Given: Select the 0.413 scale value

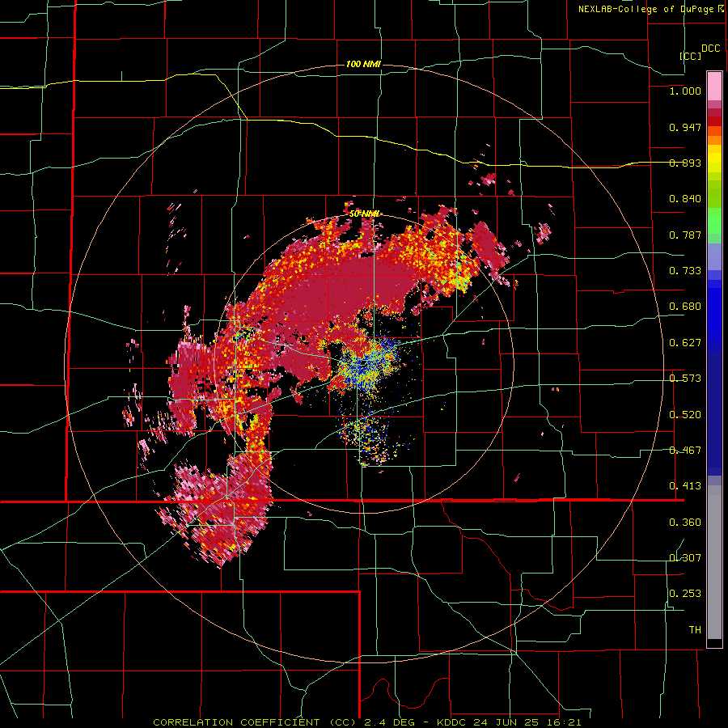Looking at the screenshot, I should pos(685,486).
